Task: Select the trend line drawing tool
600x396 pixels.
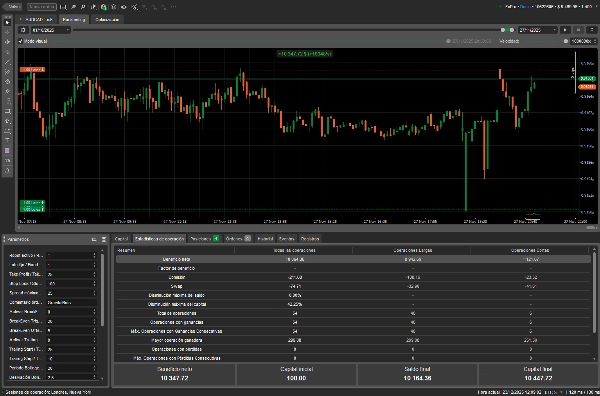Action: 7,62
